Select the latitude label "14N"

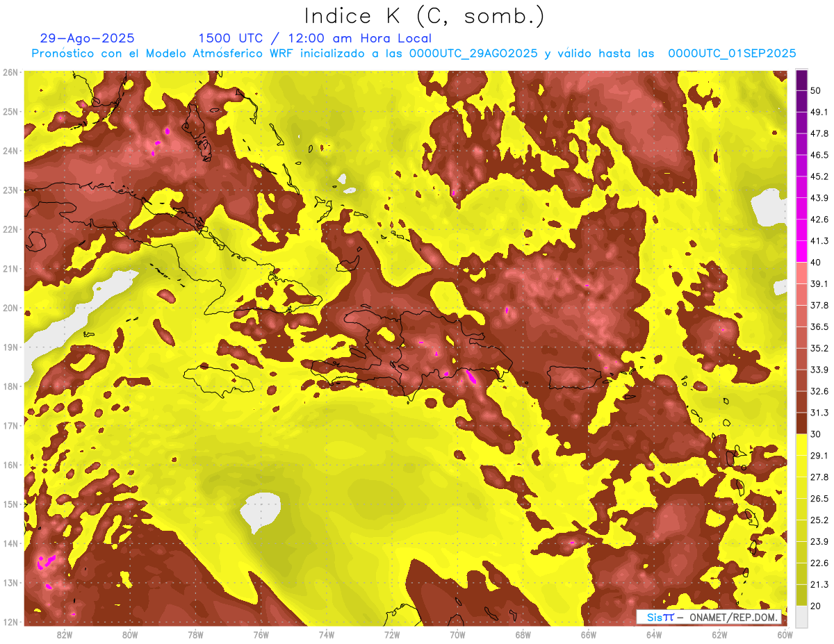[10, 543]
